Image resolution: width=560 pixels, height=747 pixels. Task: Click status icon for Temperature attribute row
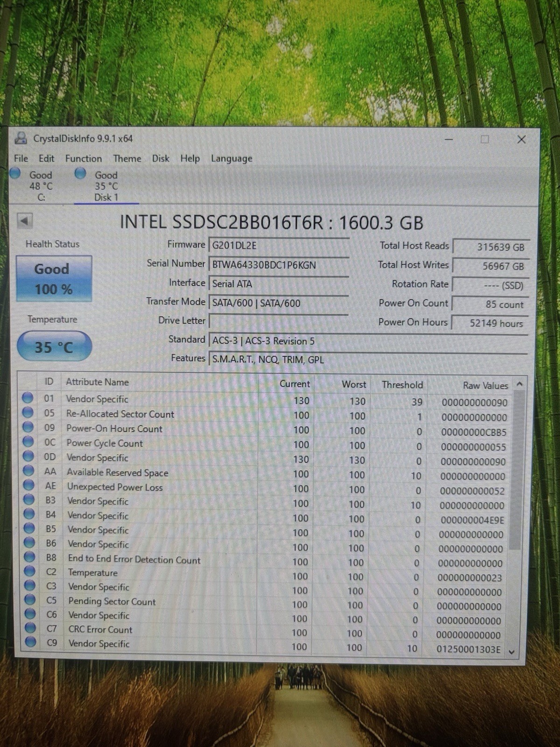click(x=30, y=571)
